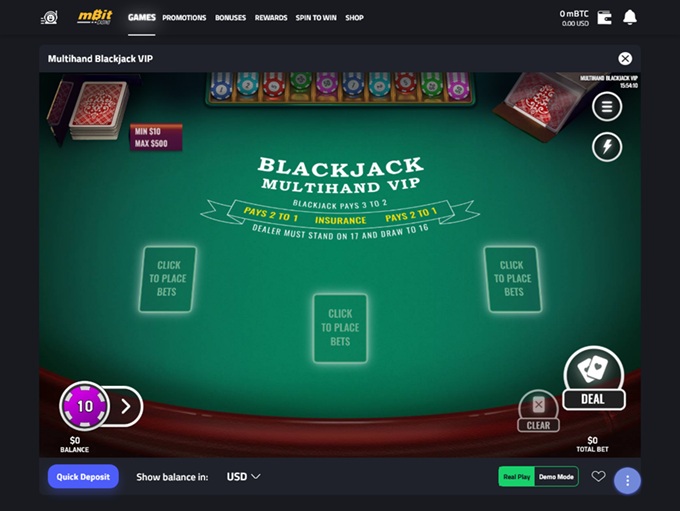Go to the Spin to Win tab
Image resolution: width=680 pixels, height=511 pixels.
[x=316, y=18]
